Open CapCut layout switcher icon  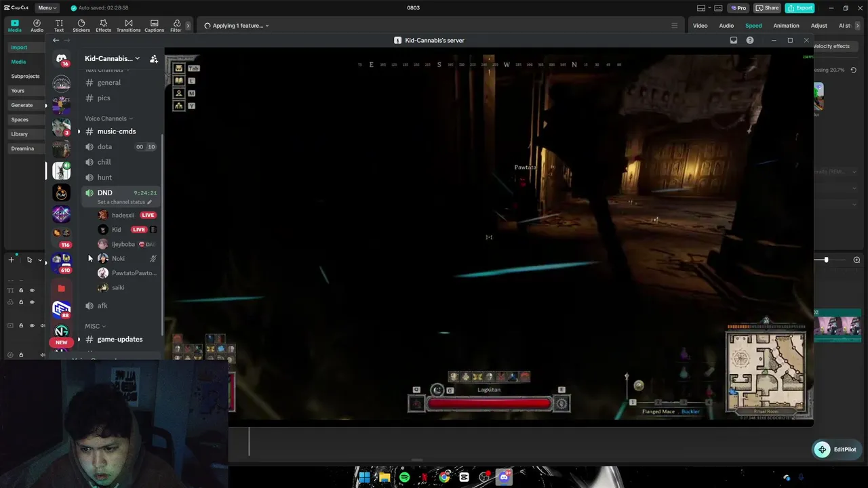click(701, 8)
